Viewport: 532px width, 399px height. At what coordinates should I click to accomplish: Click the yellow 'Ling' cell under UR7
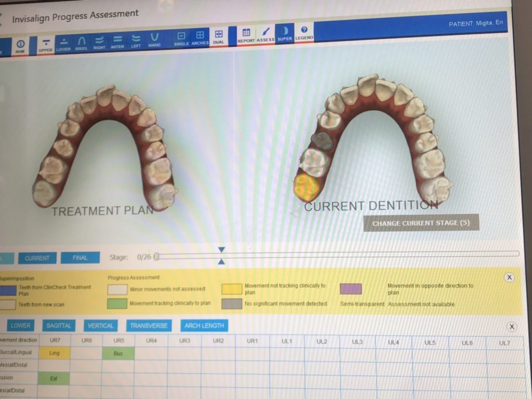(54, 353)
